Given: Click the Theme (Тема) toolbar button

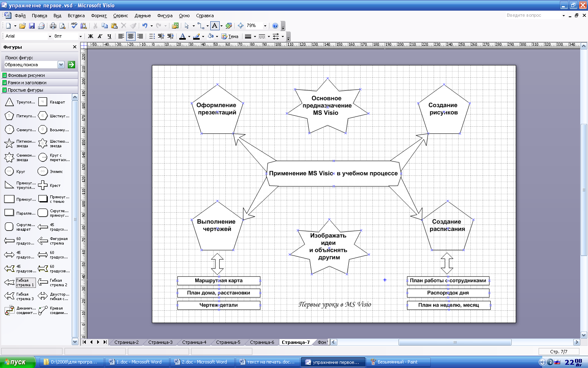Looking at the screenshot, I should (x=230, y=36).
